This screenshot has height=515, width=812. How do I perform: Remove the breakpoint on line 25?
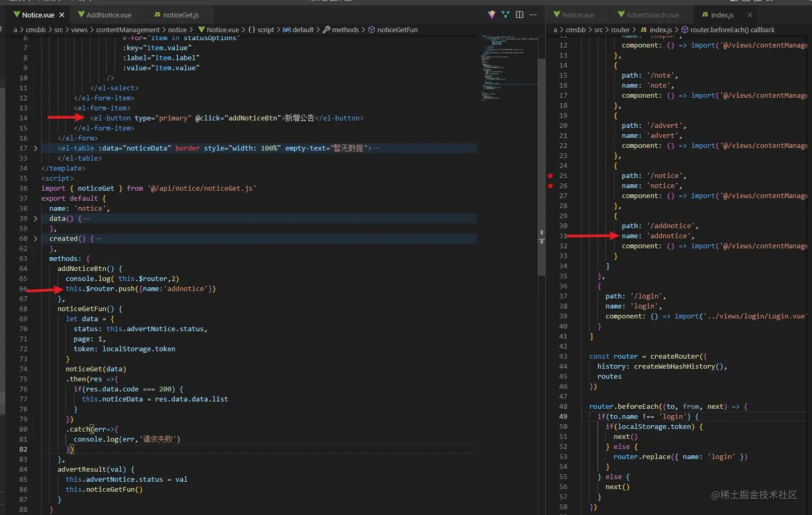550,176
